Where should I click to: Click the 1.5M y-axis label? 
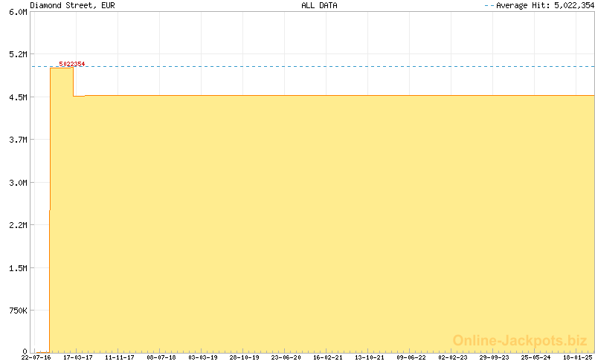17,267
